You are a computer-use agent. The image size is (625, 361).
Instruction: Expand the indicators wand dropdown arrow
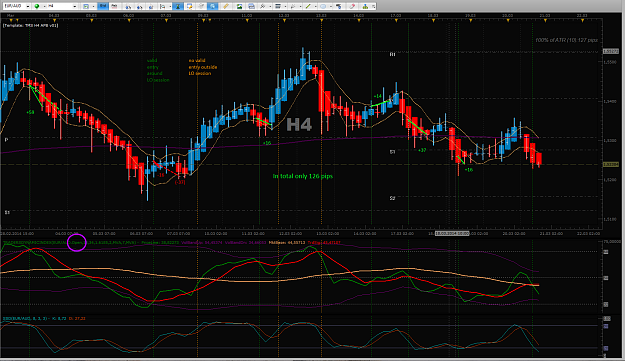pos(270,6)
